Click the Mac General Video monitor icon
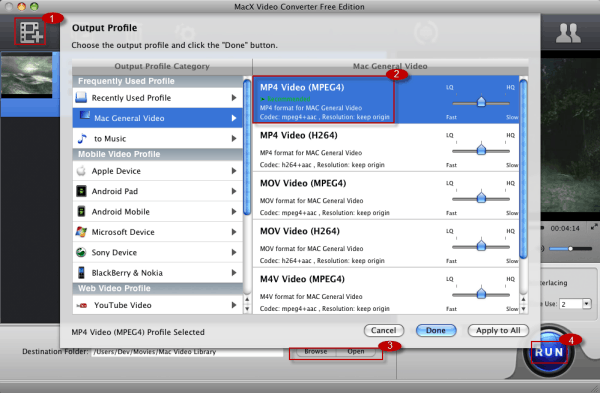The image size is (600, 393). coord(85,116)
